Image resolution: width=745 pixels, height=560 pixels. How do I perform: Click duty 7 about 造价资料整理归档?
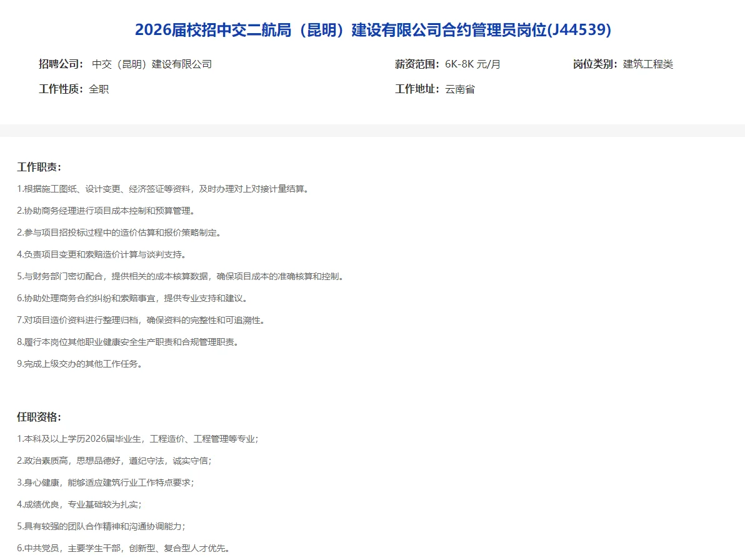tap(142, 320)
